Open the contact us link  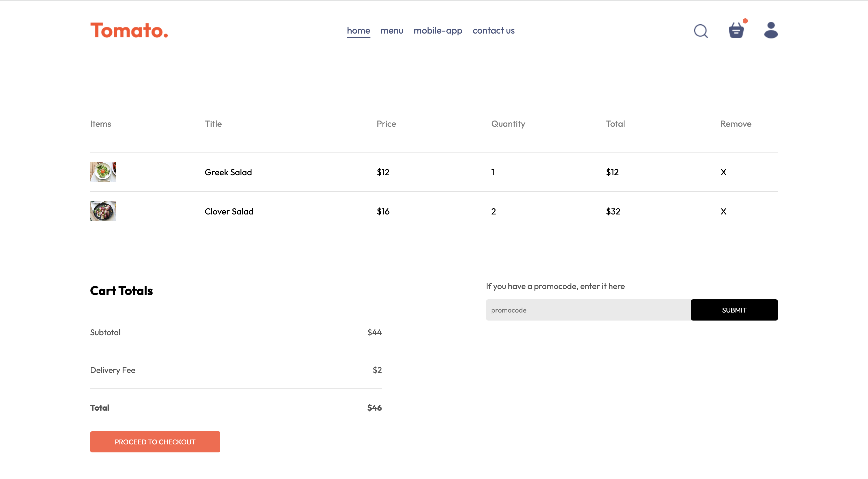(493, 31)
